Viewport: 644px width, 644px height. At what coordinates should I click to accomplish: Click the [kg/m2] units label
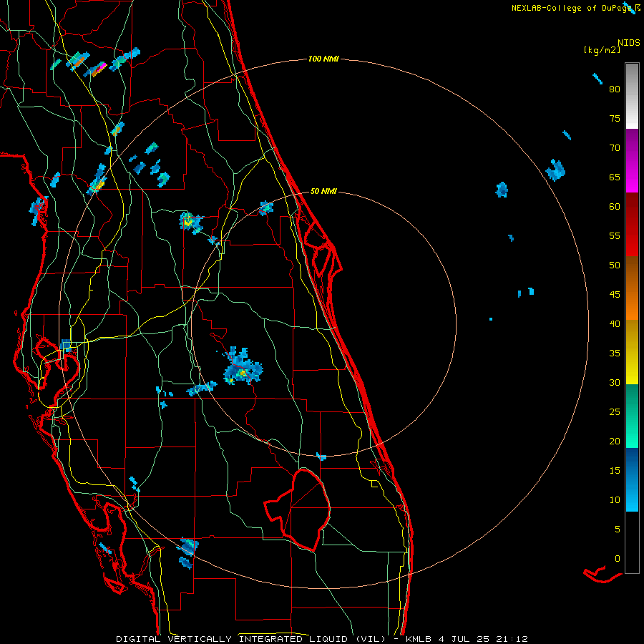[602, 50]
